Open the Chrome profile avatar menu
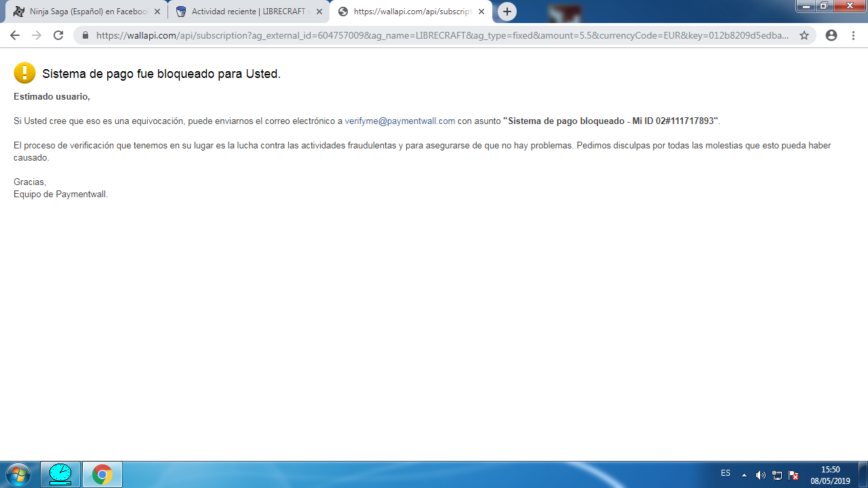The image size is (868, 488). (831, 35)
